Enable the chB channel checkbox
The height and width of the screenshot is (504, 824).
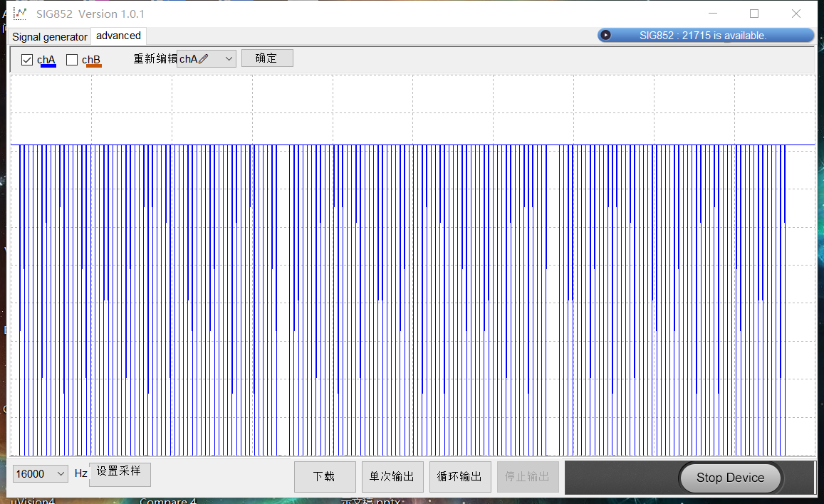coord(72,60)
